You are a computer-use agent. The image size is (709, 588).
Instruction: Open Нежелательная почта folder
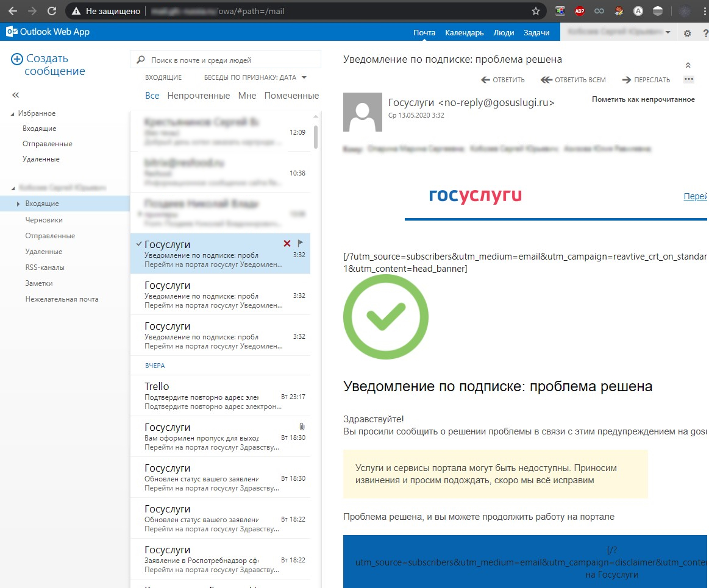(x=62, y=299)
